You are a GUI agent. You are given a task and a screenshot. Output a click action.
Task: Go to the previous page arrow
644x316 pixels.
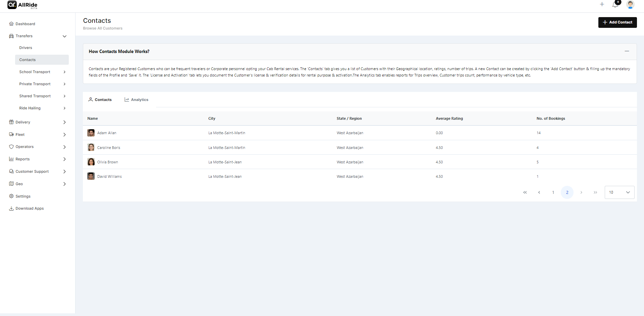tap(539, 193)
